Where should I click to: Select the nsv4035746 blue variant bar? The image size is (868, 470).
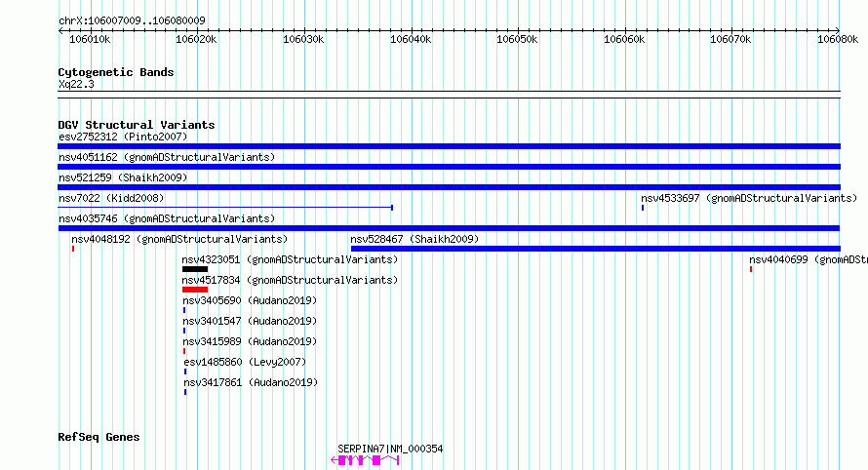(x=449, y=228)
